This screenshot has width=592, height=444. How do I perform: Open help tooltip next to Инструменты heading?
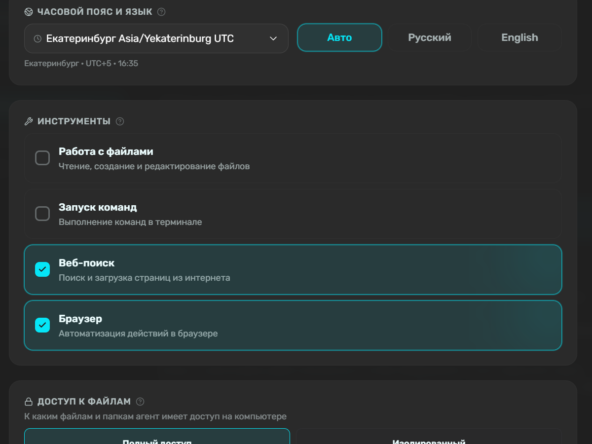(x=120, y=121)
